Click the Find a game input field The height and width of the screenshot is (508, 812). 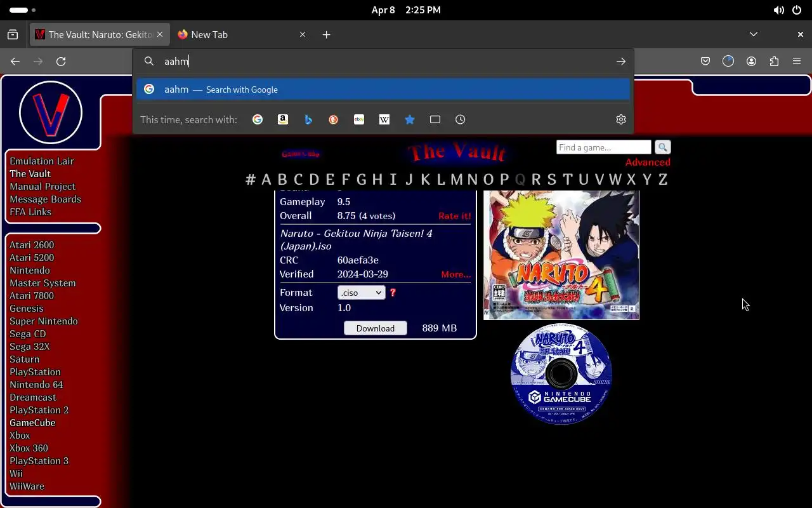(x=604, y=147)
